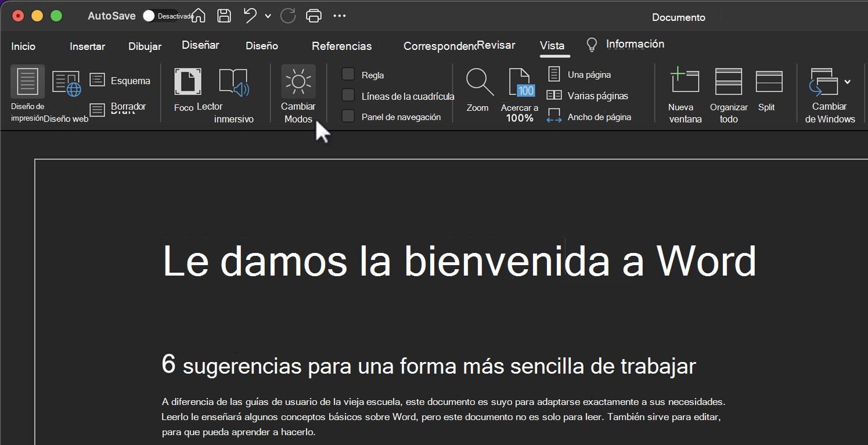Viewport: 868px width, 445px height.
Task: Select the Vista tab
Action: 552,45
